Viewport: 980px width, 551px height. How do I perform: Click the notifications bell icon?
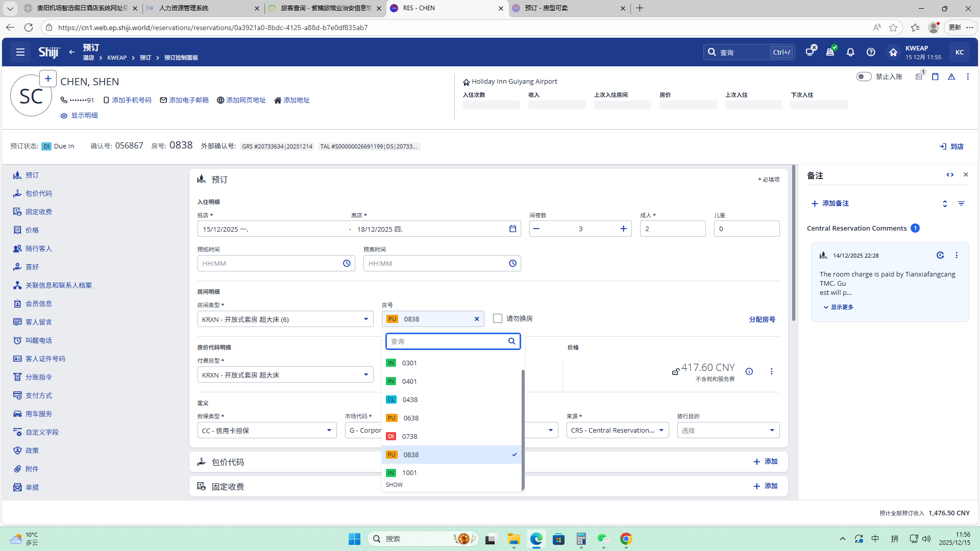(850, 52)
